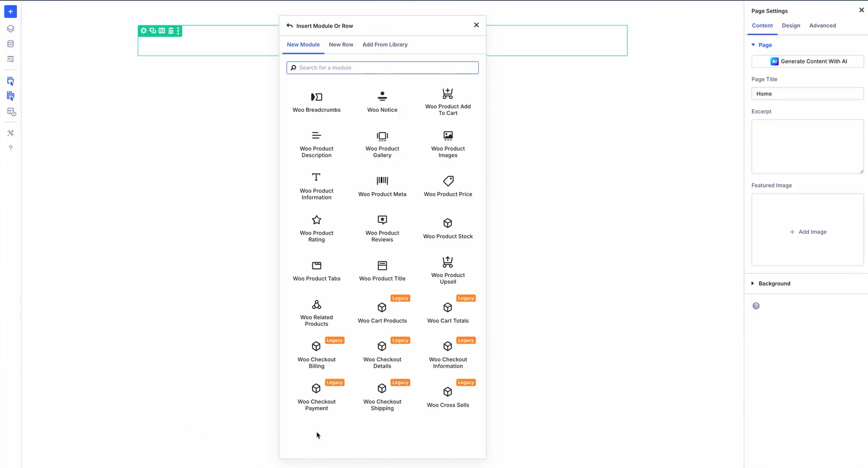The width and height of the screenshot is (868, 468).
Task: Select the Woo Related Products module
Action: tap(317, 313)
